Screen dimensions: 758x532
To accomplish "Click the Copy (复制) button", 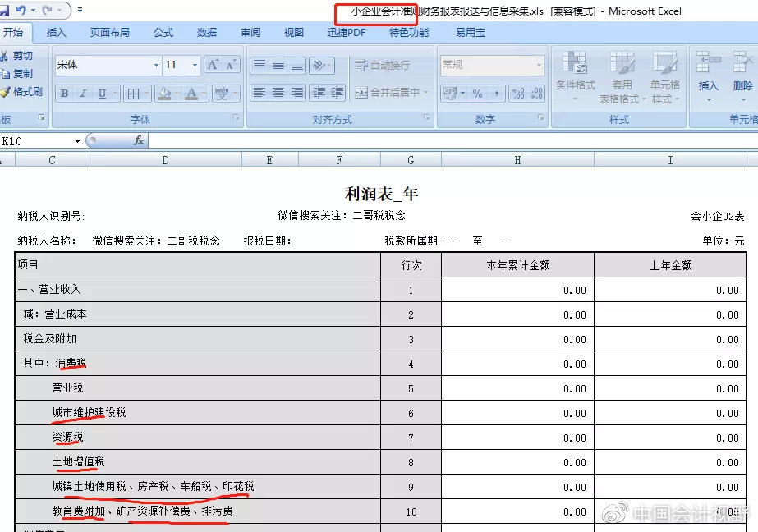I will (17, 73).
